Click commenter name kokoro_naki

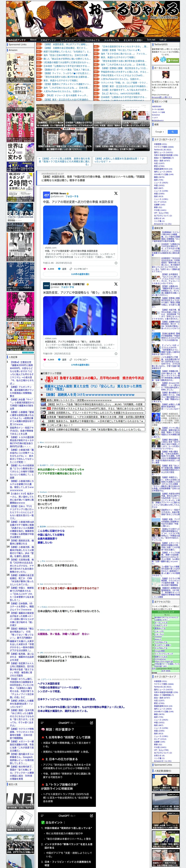click(45, 629)
